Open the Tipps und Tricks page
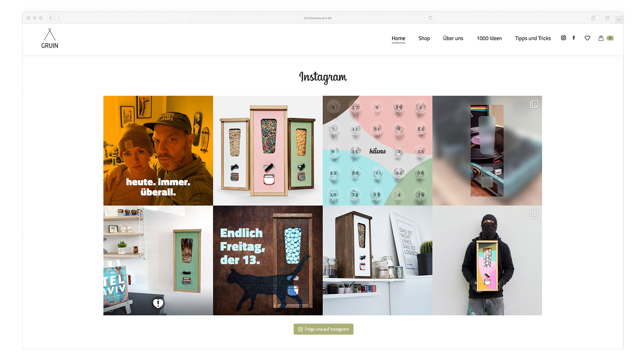This screenshot has height=358, width=644. (533, 38)
